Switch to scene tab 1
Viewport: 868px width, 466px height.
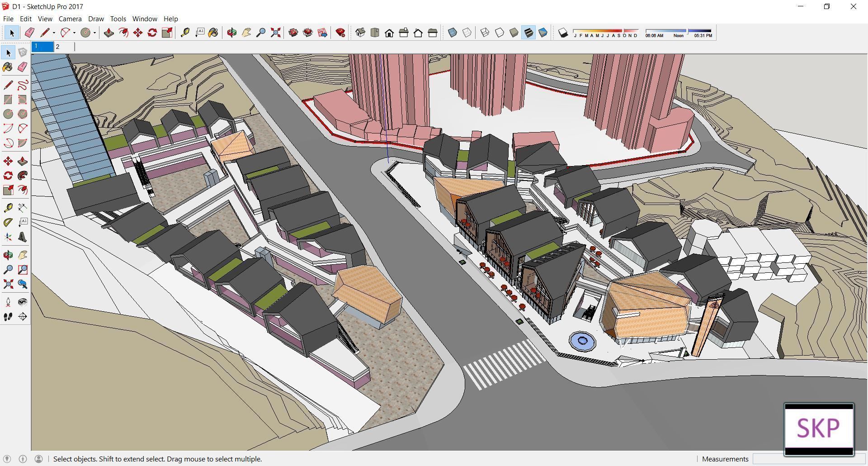point(42,47)
